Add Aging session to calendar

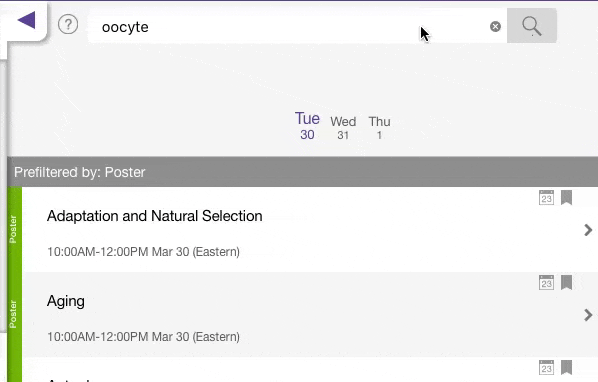(x=546, y=282)
